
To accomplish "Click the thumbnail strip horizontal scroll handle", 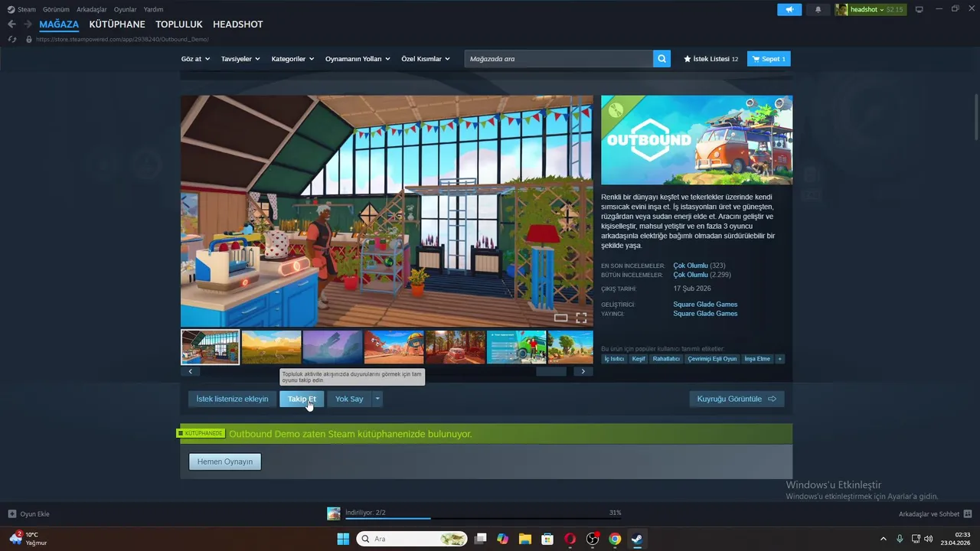I will [551, 371].
